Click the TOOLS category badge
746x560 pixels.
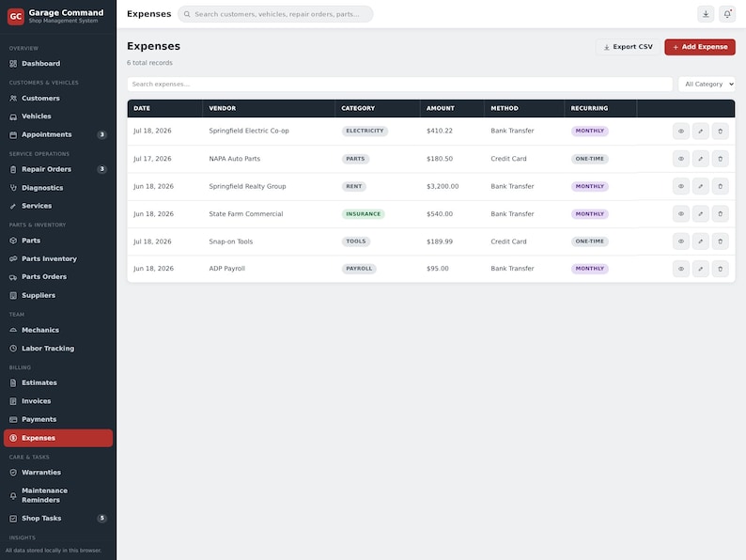click(356, 241)
